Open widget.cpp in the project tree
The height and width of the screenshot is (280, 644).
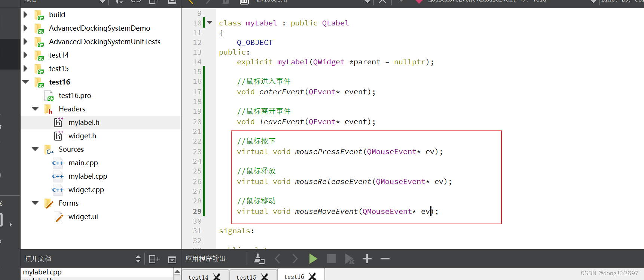[x=86, y=190]
